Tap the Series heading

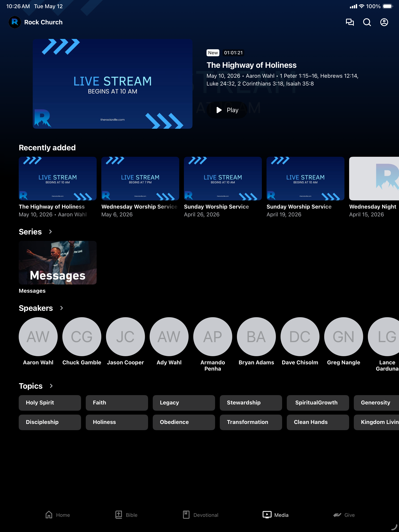pos(30,232)
